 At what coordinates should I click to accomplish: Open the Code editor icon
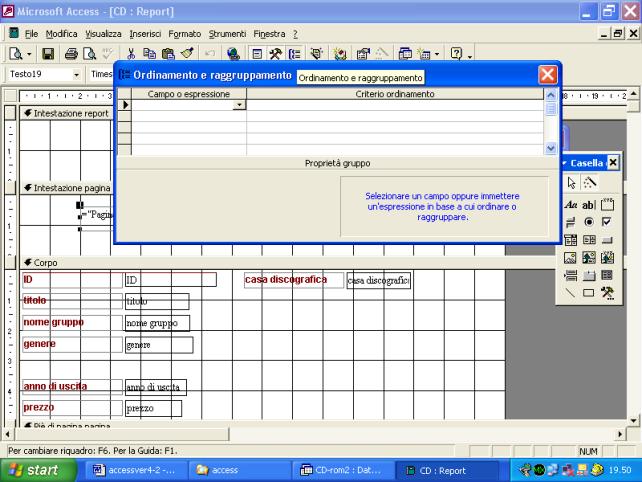click(339, 54)
